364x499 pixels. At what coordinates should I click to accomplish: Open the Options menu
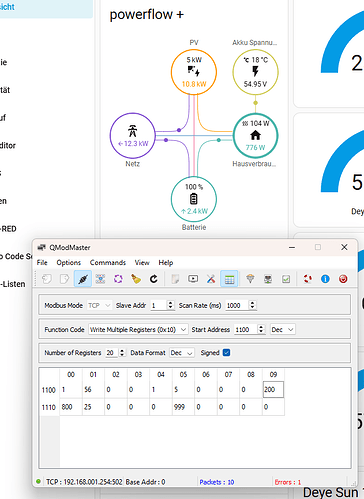click(x=68, y=262)
